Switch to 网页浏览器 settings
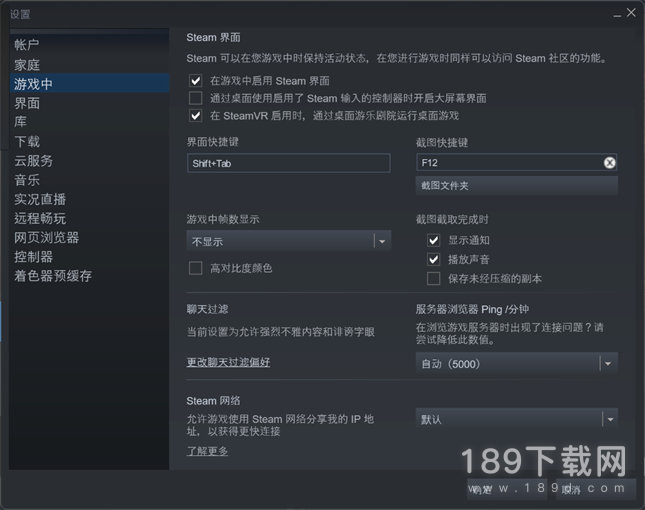 click(89, 237)
